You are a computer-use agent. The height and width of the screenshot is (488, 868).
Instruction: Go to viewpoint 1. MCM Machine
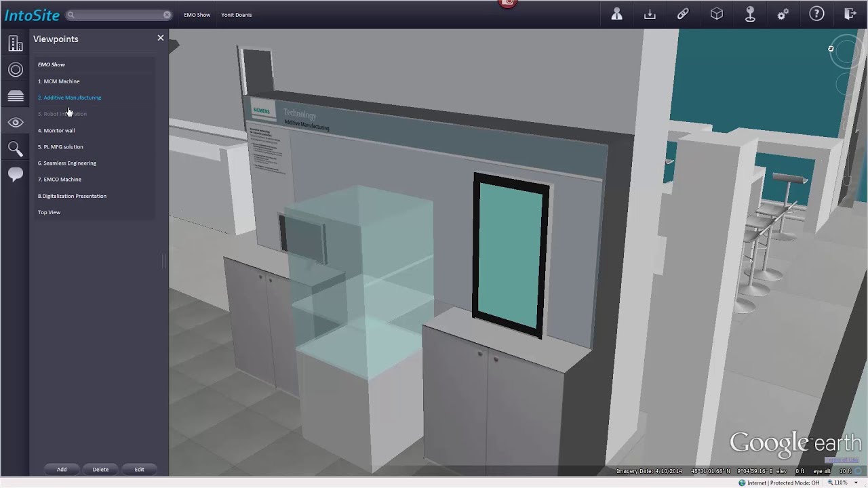59,81
